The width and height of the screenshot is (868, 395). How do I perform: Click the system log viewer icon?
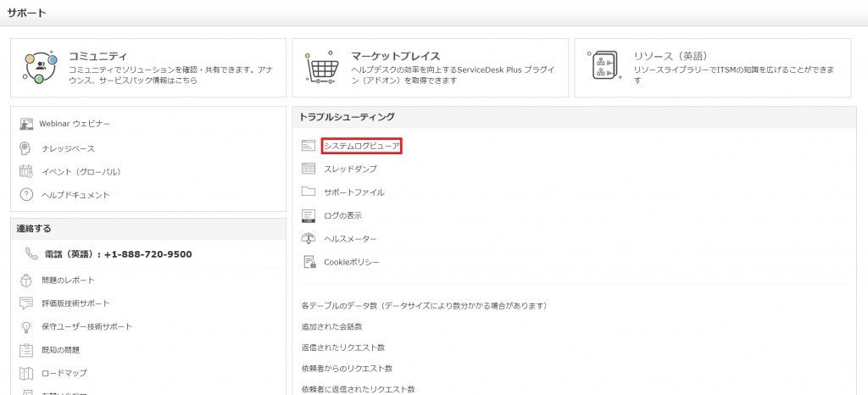(309, 146)
